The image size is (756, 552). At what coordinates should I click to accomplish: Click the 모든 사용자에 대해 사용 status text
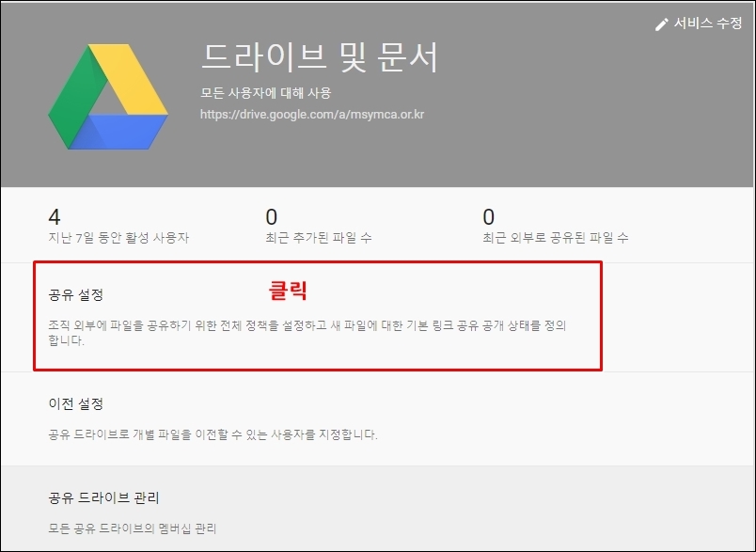point(266,92)
